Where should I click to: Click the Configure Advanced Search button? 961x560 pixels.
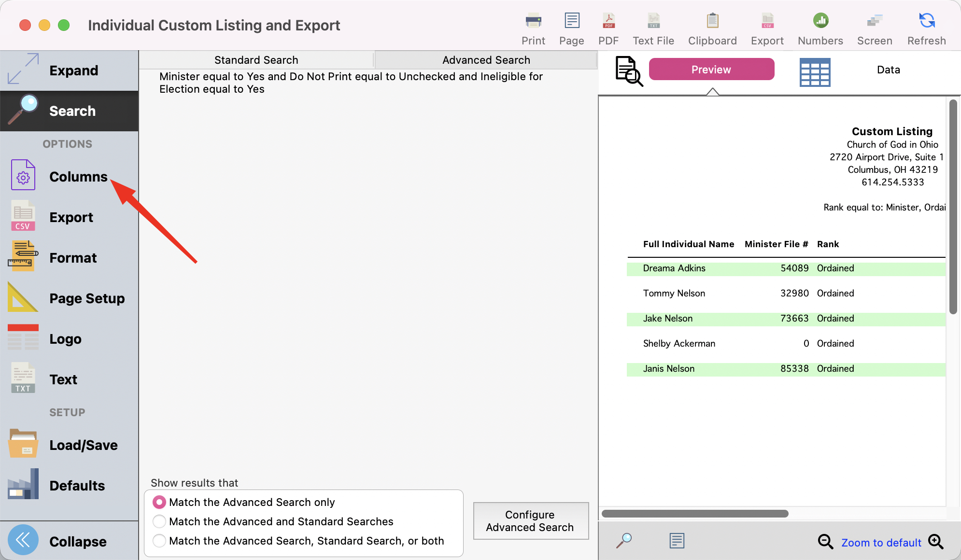(531, 521)
